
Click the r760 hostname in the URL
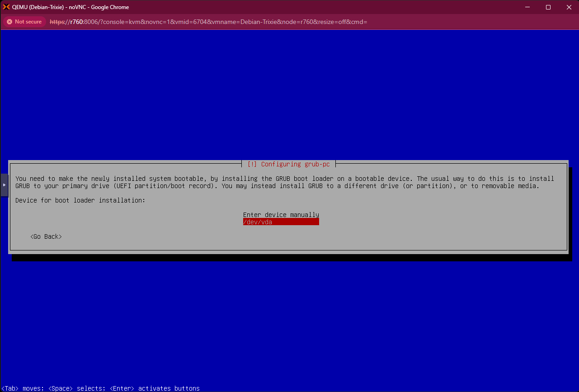pyautogui.click(x=75, y=22)
